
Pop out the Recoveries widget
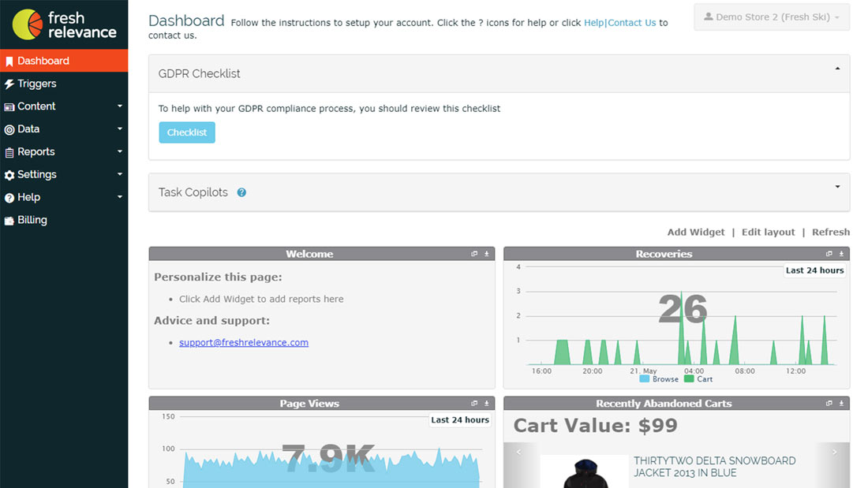(x=829, y=254)
